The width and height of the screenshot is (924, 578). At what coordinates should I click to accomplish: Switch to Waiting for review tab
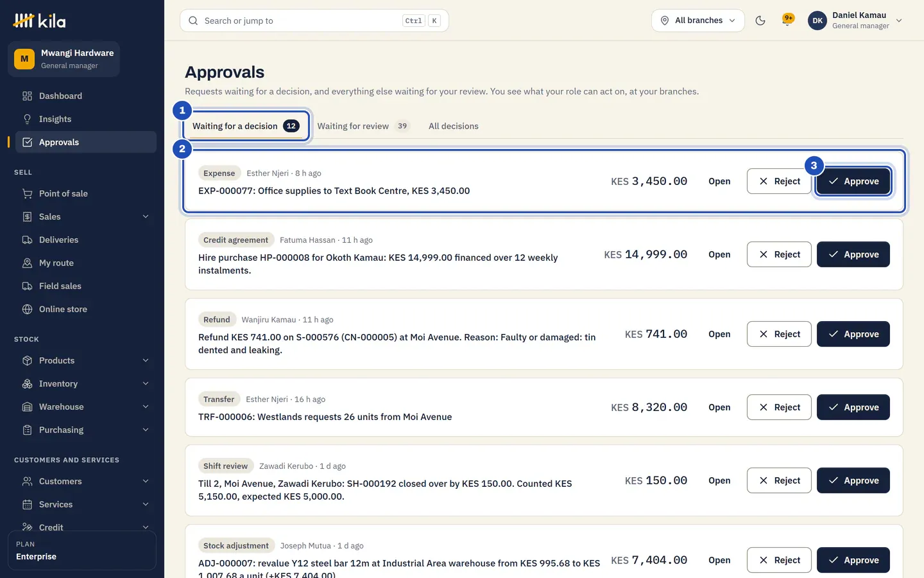(x=363, y=126)
